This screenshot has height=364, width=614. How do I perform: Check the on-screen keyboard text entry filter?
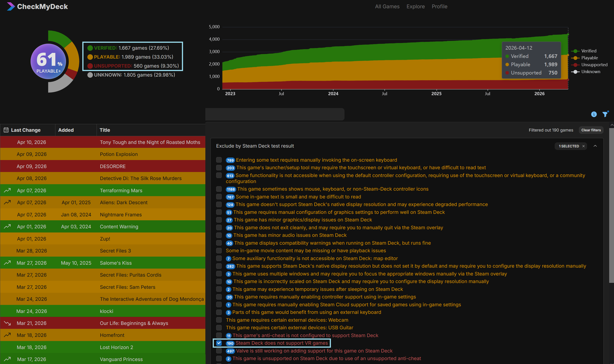pyautogui.click(x=219, y=160)
